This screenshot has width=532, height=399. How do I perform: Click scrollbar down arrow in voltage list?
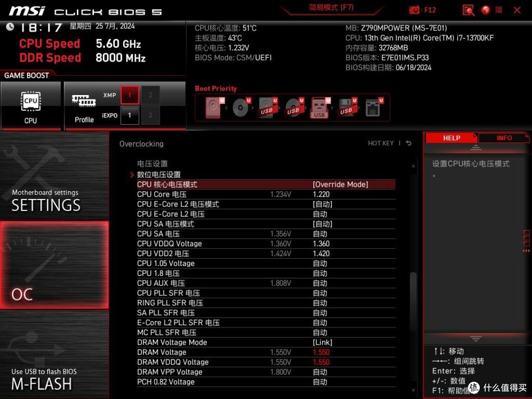[413, 391]
